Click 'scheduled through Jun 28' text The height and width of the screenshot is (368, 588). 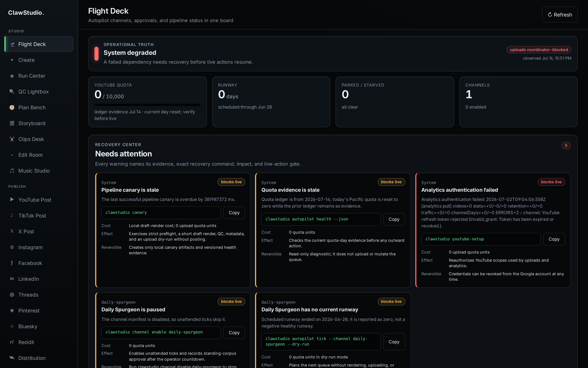245,107
